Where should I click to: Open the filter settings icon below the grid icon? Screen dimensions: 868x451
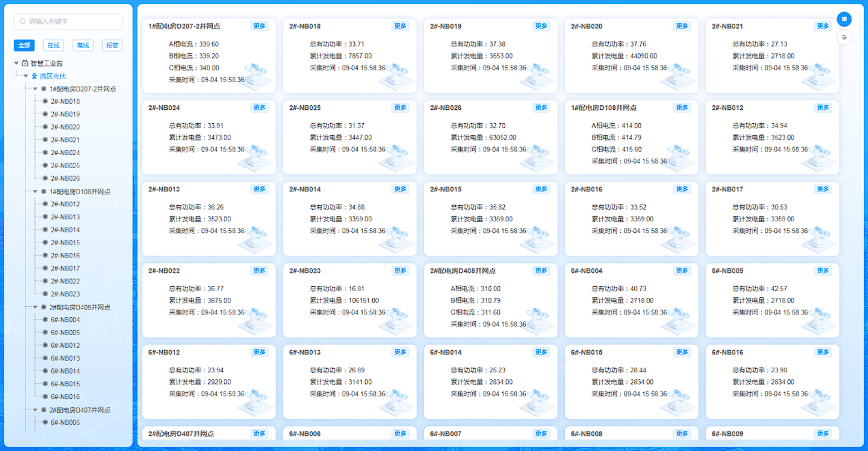[x=845, y=38]
